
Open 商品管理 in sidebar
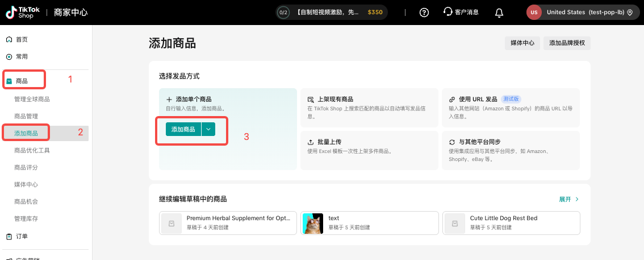click(x=26, y=116)
